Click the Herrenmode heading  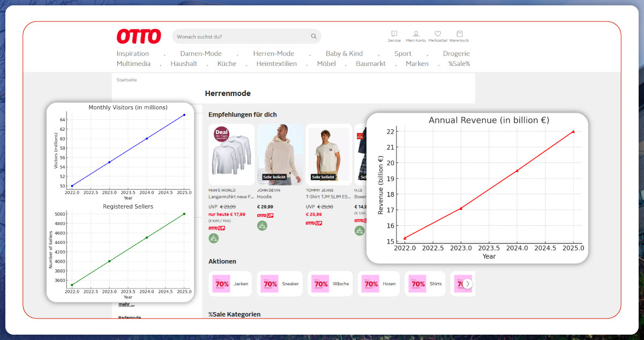point(228,93)
